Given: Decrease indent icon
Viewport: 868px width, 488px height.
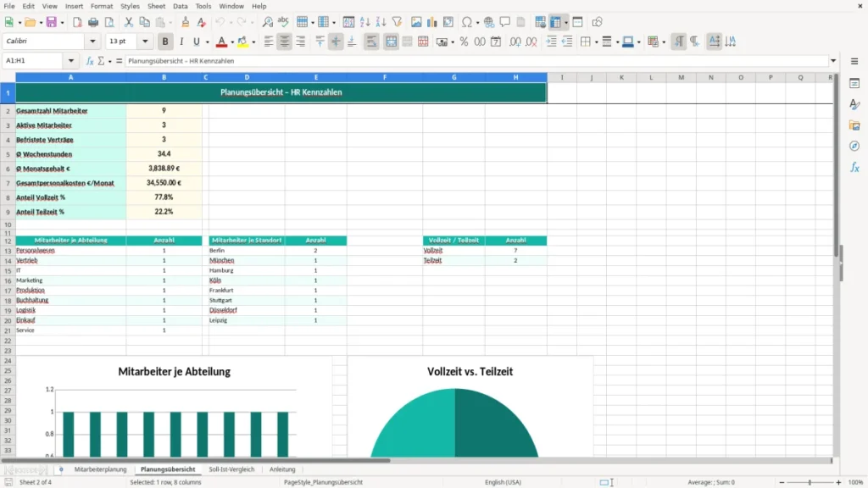Looking at the screenshot, I should click(567, 42).
